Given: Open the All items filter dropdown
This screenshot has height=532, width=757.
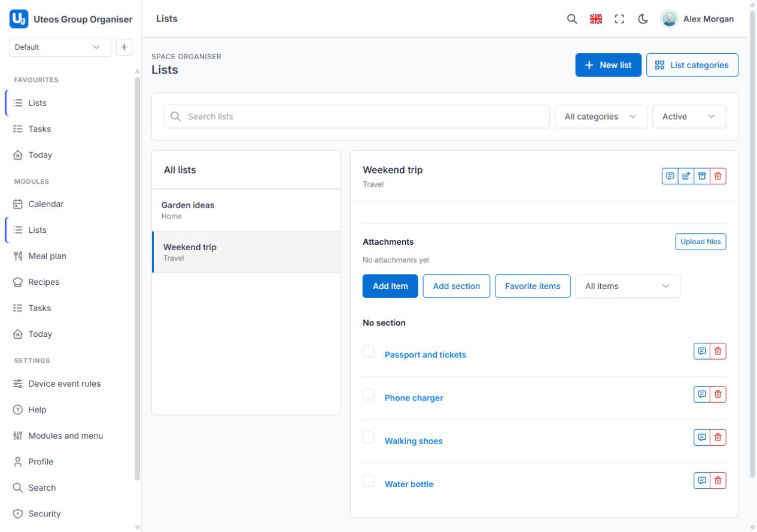Looking at the screenshot, I should [628, 286].
